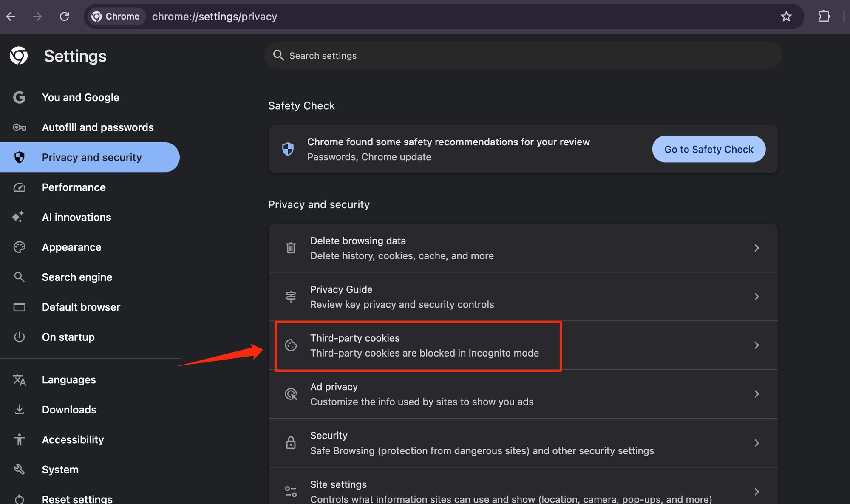Screen dimensions: 850x504
Task: Click the Ad privacy cursor icon
Action: pos(291,394)
